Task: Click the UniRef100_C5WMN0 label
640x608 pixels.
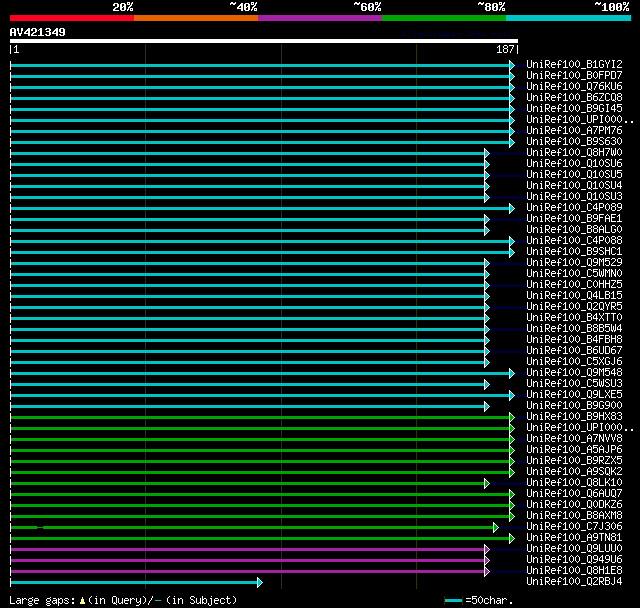Action: [574, 274]
